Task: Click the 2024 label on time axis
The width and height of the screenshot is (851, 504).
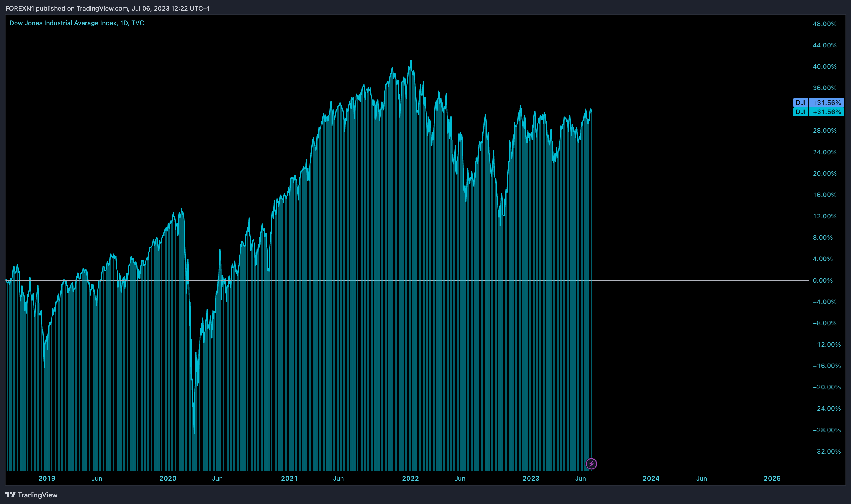Action: point(651,478)
